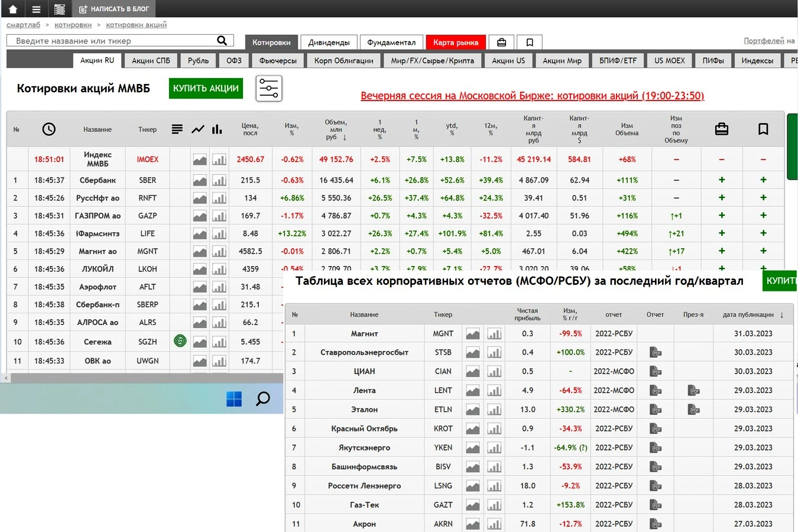The image size is (798, 532).
Task: Open the bookmark tab next to briefcase
Action: pos(530,42)
